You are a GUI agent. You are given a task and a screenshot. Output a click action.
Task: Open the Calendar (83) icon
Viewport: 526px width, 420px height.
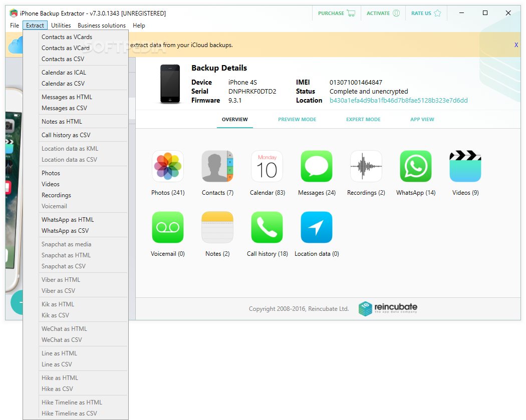point(267,166)
